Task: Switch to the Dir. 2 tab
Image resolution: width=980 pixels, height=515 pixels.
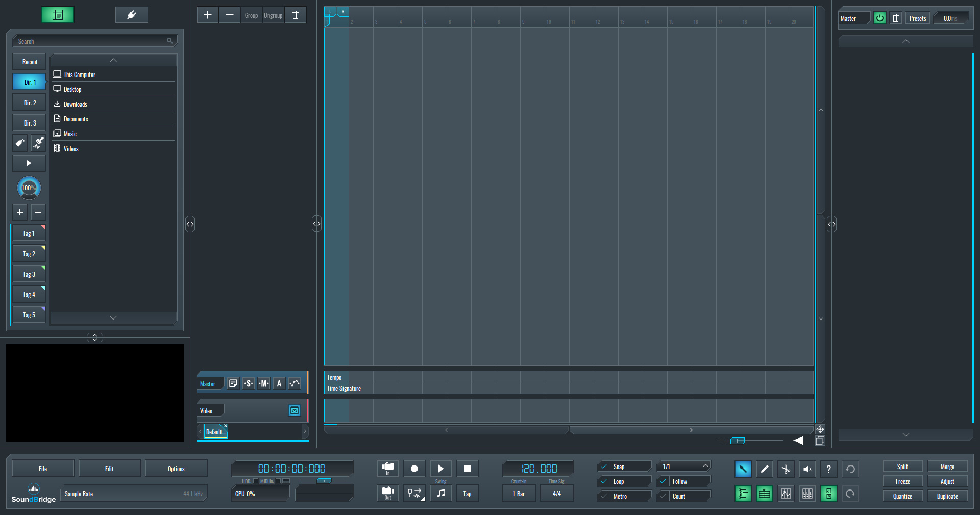Action: (x=30, y=103)
